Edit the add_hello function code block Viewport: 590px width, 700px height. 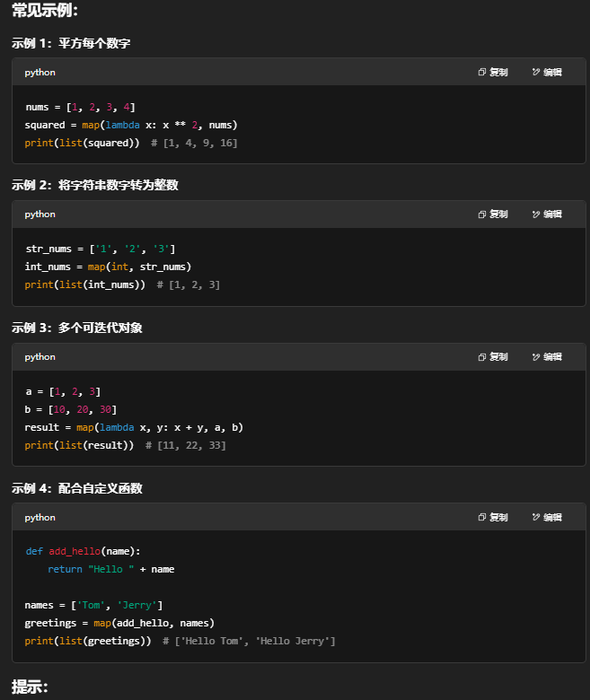tap(547, 518)
